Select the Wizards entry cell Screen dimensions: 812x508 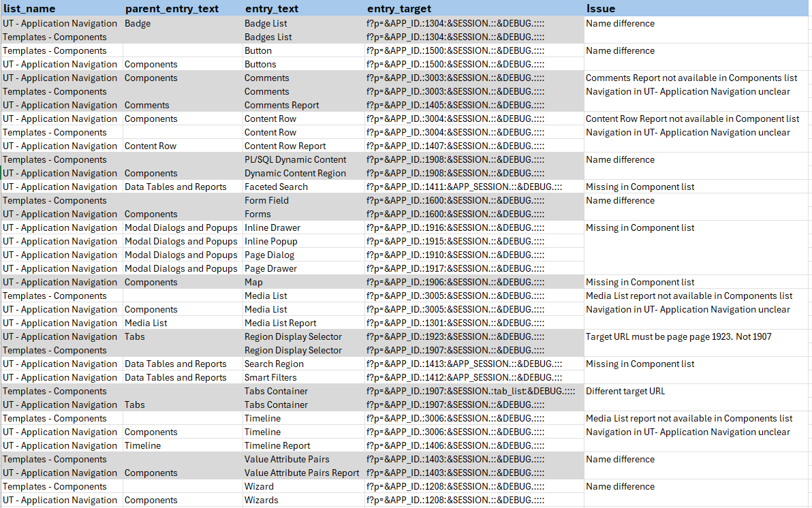click(x=261, y=500)
